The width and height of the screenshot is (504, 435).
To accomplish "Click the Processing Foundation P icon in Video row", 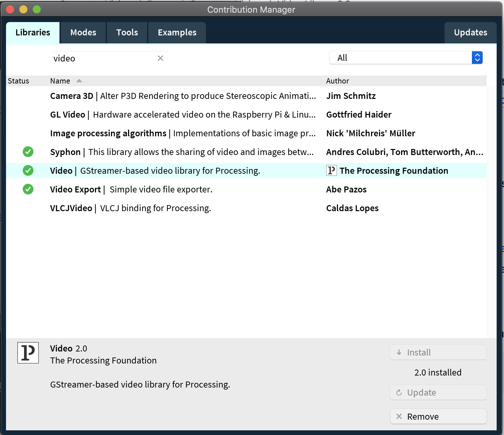I will [331, 170].
